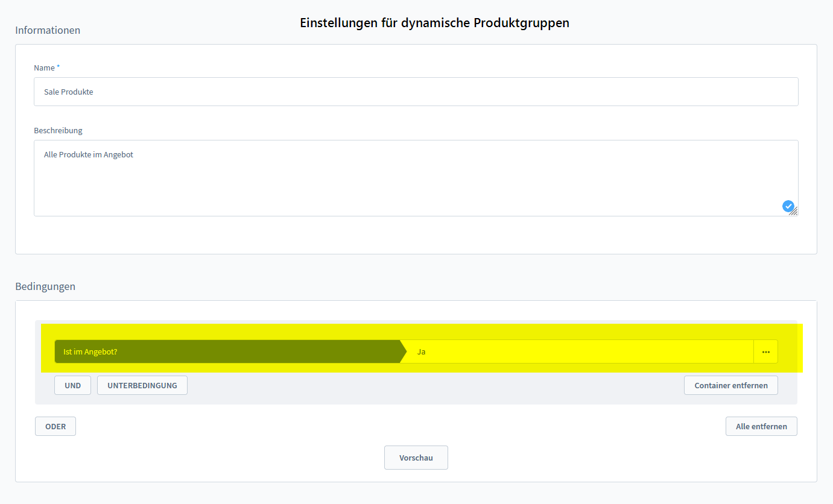
Task: Add an UNTERBEDINGUNG sub-condition
Action: coord(142,385)
